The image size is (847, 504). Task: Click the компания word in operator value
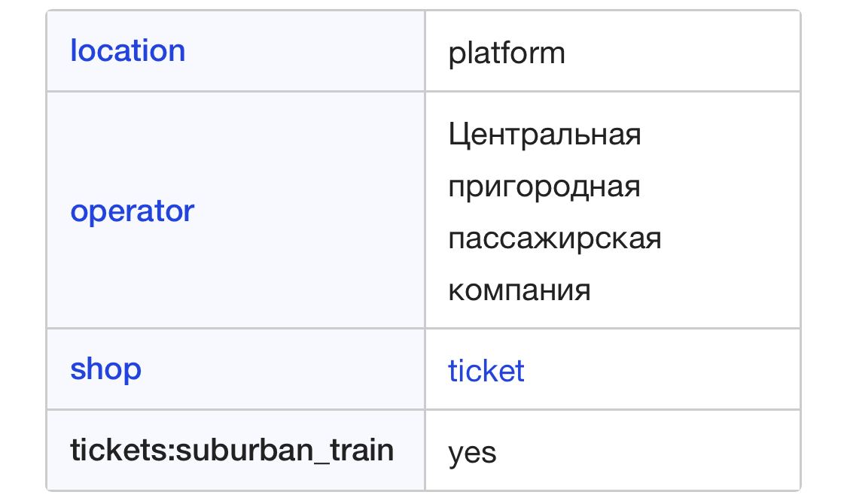point(519,290)
